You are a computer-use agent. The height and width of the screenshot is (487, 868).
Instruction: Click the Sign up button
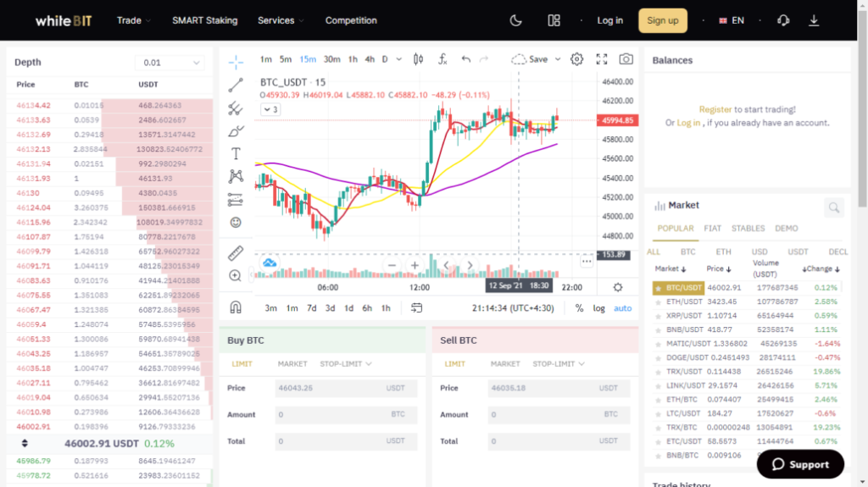pyautogui.click(x=663, y=20)
